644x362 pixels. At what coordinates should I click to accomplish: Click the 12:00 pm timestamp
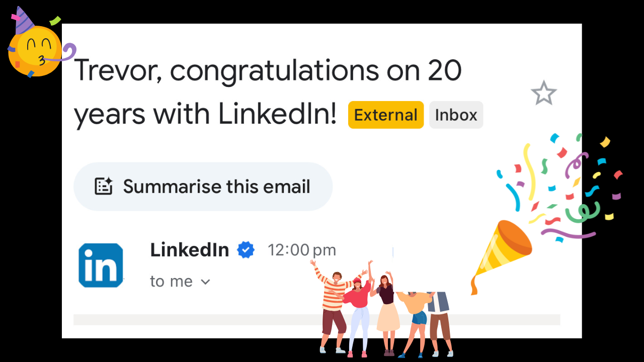pyautogui.click(x=301, y=250)
